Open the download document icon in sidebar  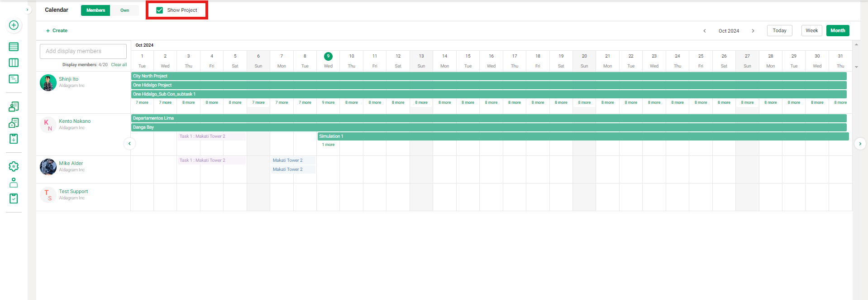pyautogui.click(x=14, y=139)
